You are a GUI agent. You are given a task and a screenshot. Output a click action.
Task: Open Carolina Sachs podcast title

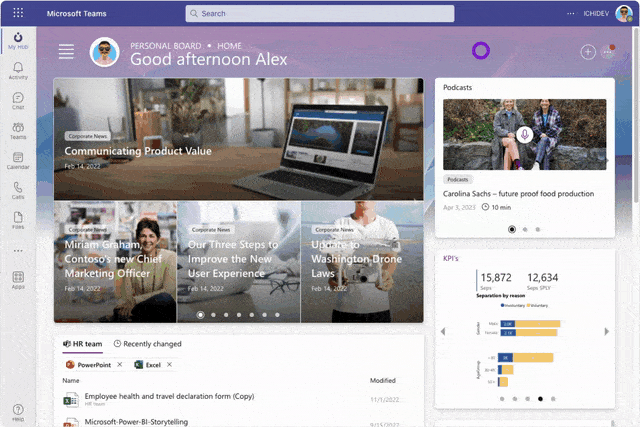point(518,193)
